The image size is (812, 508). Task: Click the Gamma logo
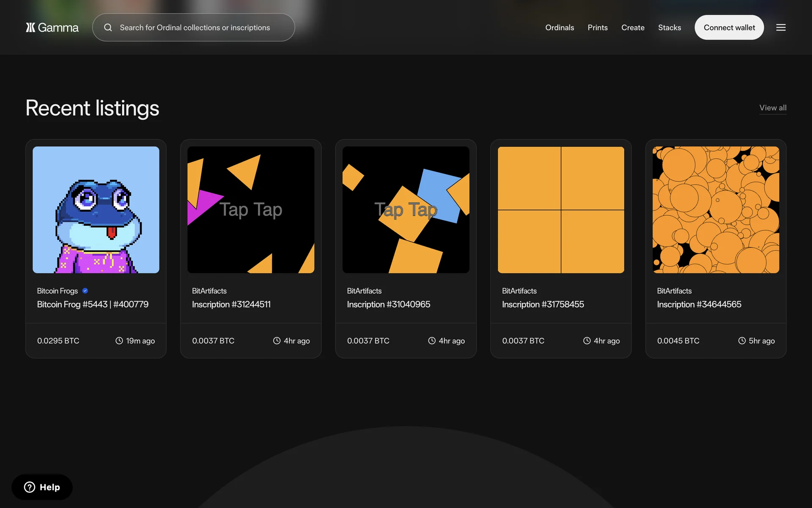tap(52, 28)
